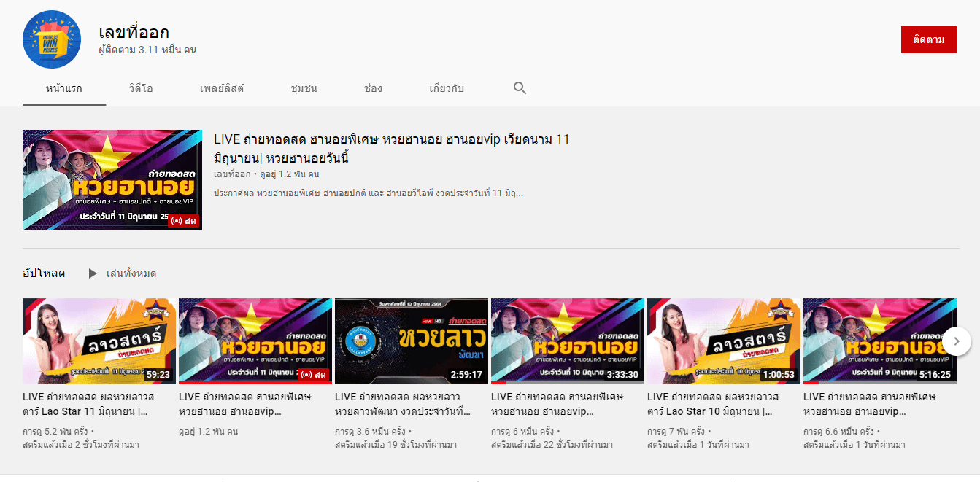Open the หวยลาว thumbnail with 2:59:17 duration
Viewport: 980px width, 482px height.
point(412,341)
